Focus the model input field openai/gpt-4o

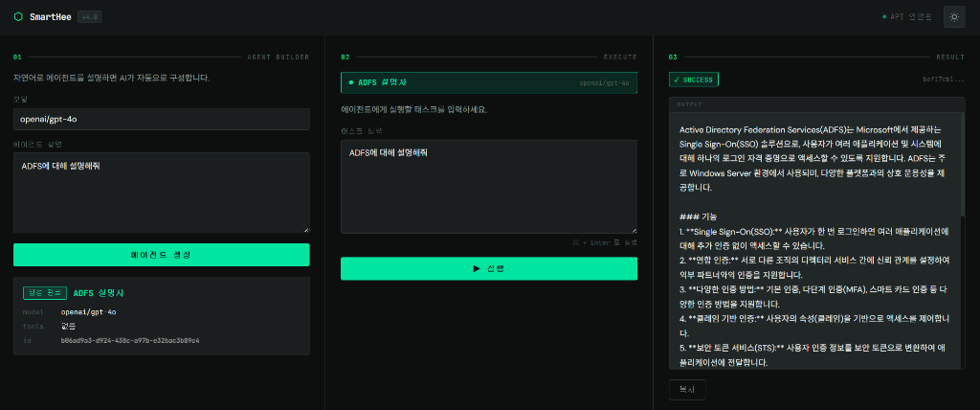coord(161,119)
